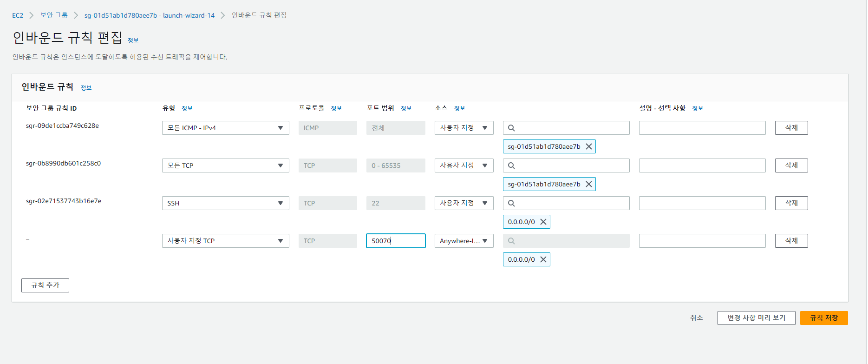
Task: Remove sg-01d51ab1d780aee7b tag in the 모든 TCP row
Action: [588, 184]
